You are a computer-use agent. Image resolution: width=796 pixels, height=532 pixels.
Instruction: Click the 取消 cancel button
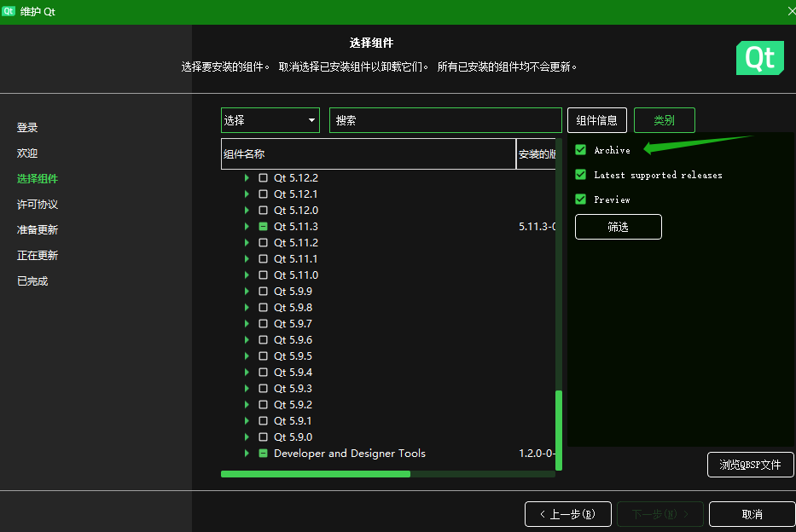point(752,514)
